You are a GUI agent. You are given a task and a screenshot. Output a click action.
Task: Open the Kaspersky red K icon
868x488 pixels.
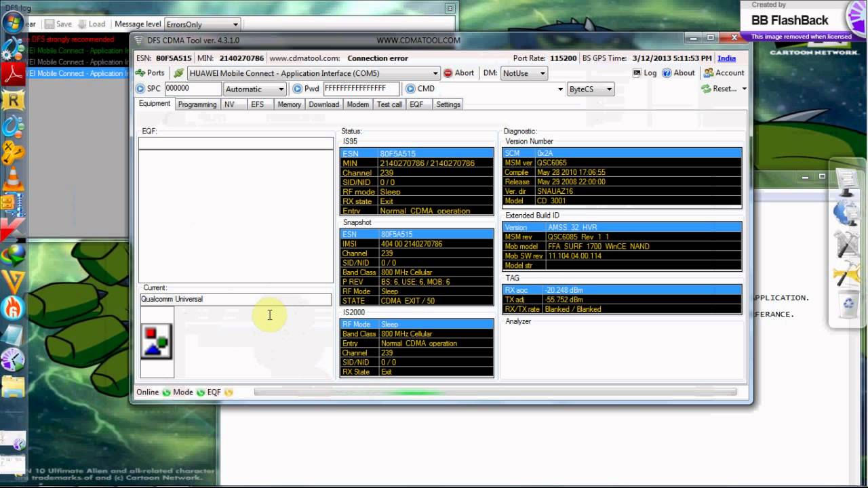(12, 229)
